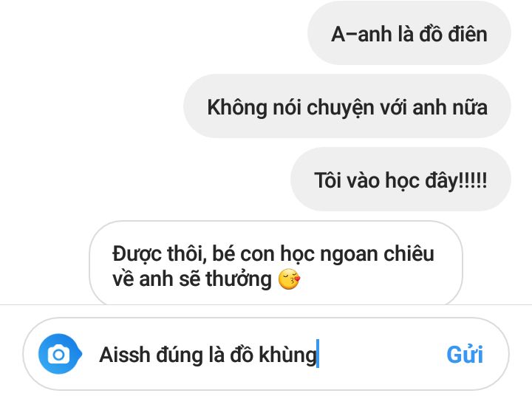532x413 pixels.
Task: Focus the message input text field
Action: 265,355
